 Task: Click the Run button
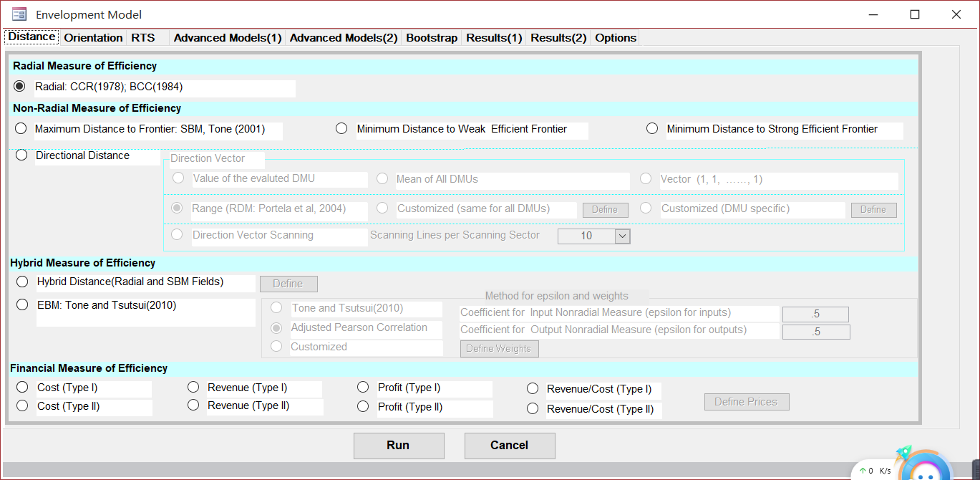click(x=398, y=445)
